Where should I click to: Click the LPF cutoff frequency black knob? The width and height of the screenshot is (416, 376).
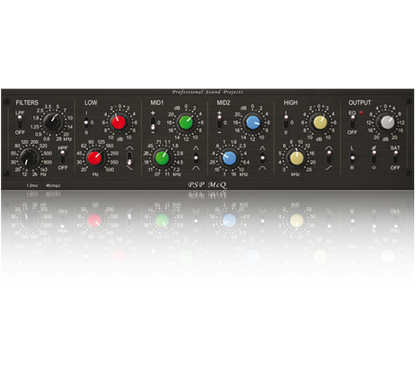tap(53, 122)
